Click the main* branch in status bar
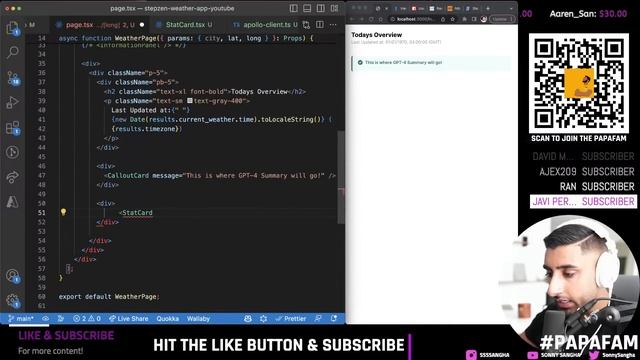This screenshot has height=360, width=640. (x=21, y=319)
